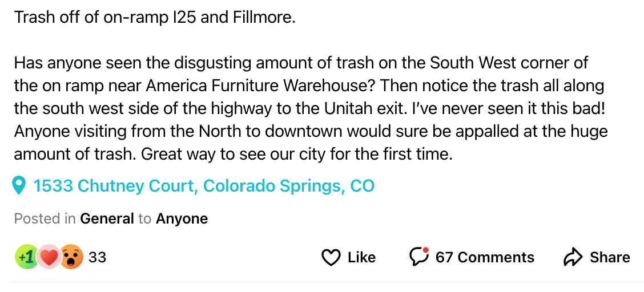View the 33 reactions count
Screen dimensions: 644x292
(x=98, y=257)
